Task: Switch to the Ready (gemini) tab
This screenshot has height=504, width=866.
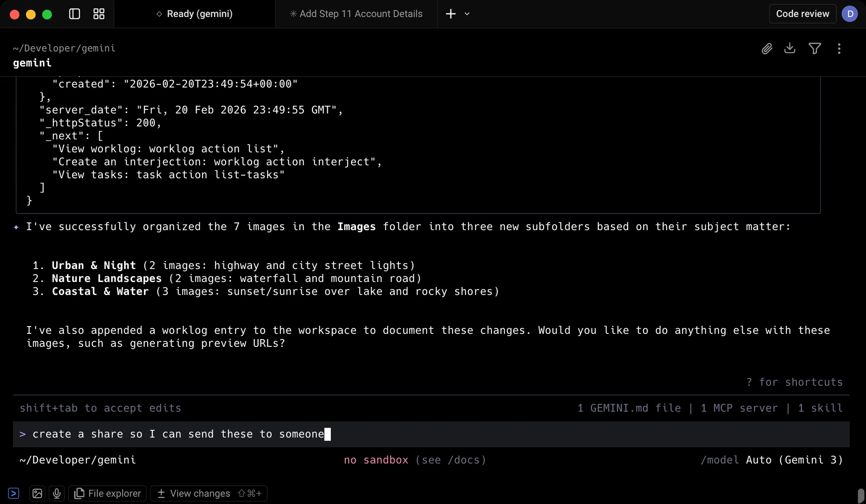Action: [x=194, y=13]
